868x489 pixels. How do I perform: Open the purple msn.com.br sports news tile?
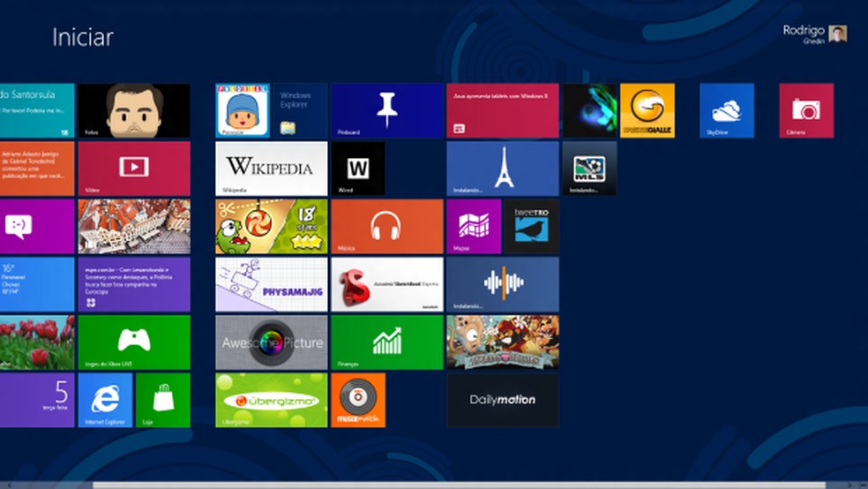point(134,284)
